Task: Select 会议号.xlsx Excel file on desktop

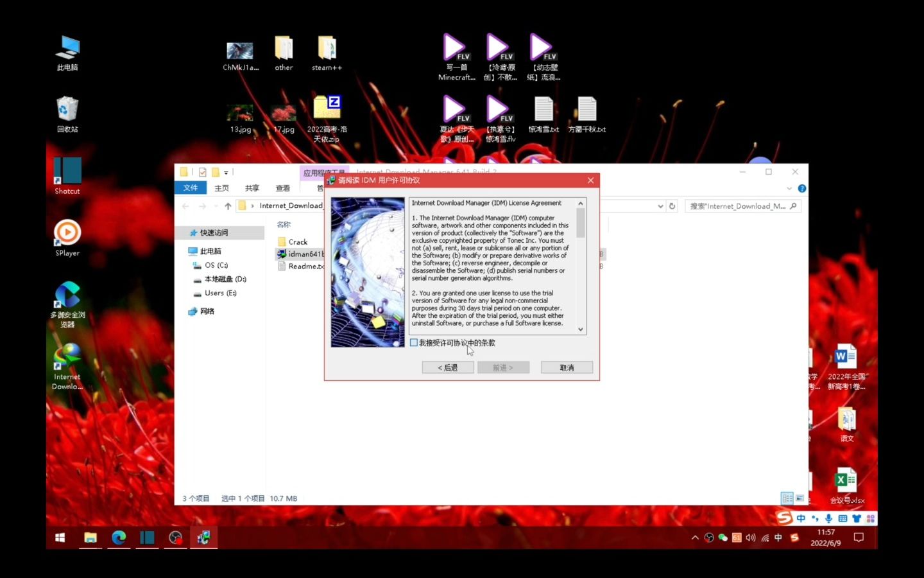Action: click(847, 486)
